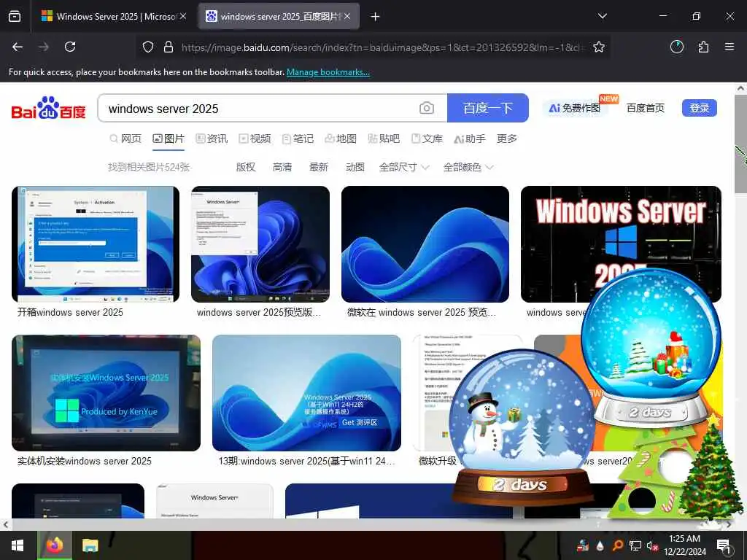Go back to previous page
Screen dimensions: 747x560
pos(18,47)
